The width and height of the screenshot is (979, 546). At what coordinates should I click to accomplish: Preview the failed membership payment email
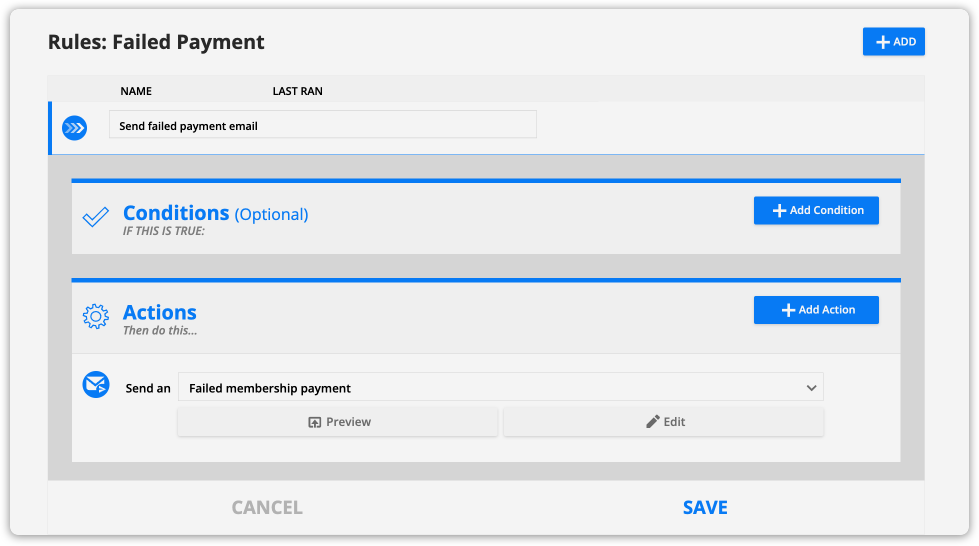point(338,422)
